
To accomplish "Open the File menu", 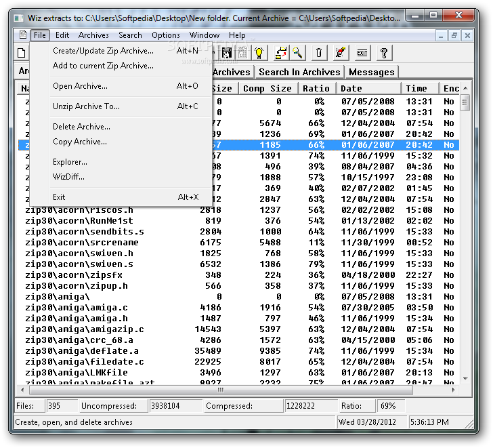I will click(40, 35).
